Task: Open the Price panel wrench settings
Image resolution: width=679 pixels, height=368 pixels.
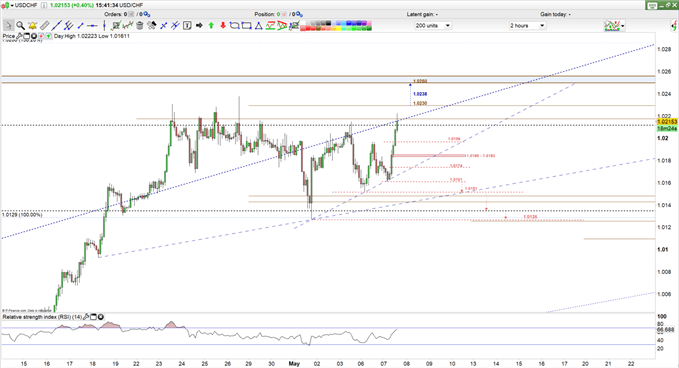Action: click(19, 36)
